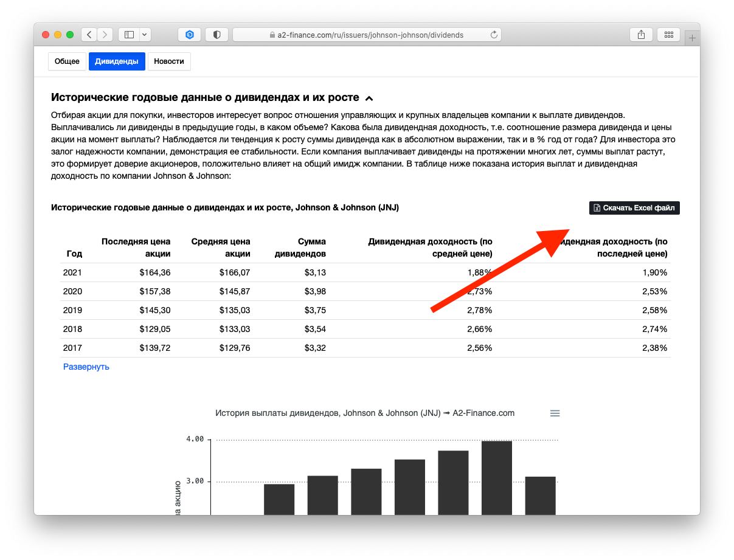Click the privacy shield icon
Image resolution: width=734 pixels, height=560 pixels.
tap(216, 35)
